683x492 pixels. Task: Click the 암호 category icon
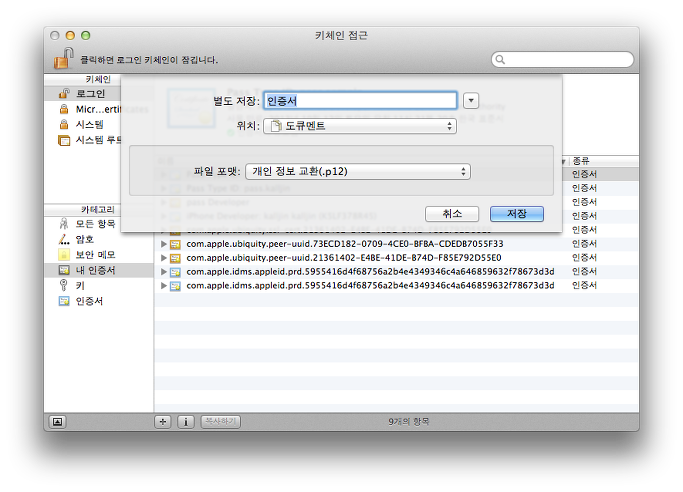tap(64, 239)
